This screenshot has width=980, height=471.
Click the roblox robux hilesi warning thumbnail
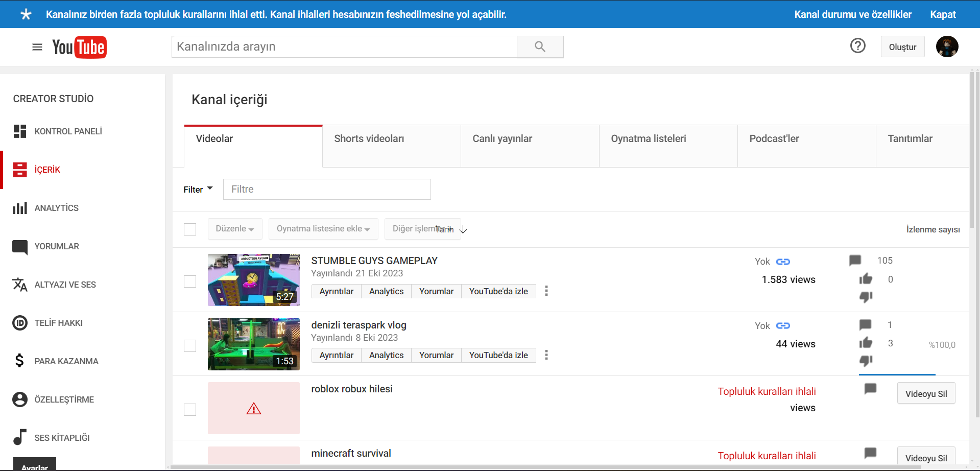pyautogui.click(x=254, y=408)
